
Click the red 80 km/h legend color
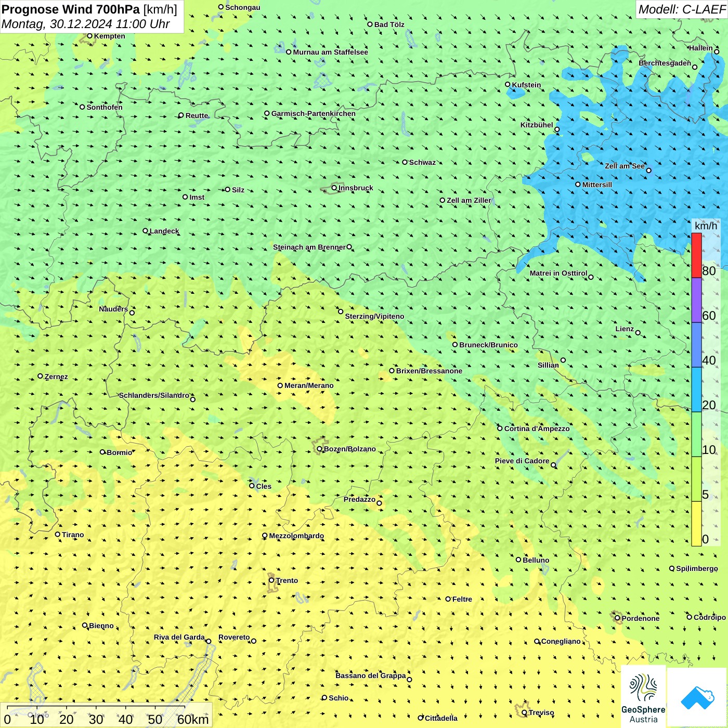tap(696, 255)
